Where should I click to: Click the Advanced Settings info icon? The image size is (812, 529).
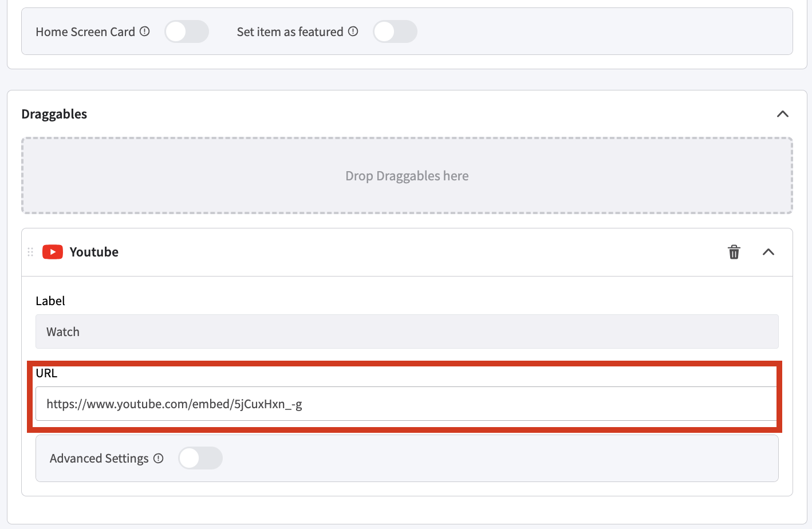click(159, 458)
